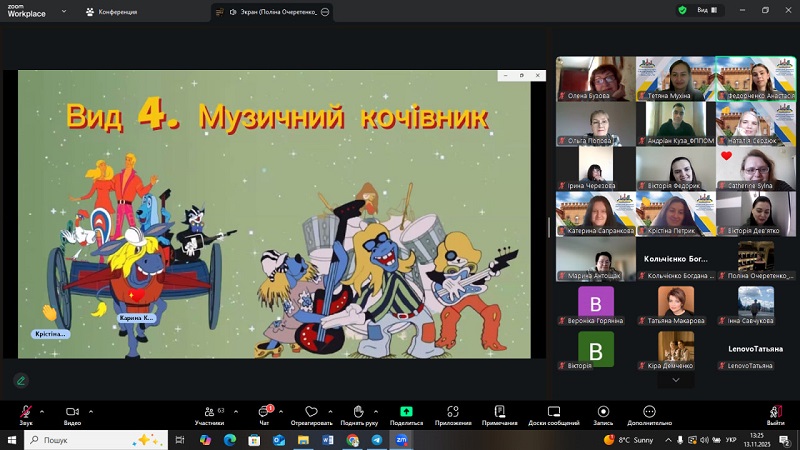Select Олена Бузова's video thumbnail

[594, 78]
